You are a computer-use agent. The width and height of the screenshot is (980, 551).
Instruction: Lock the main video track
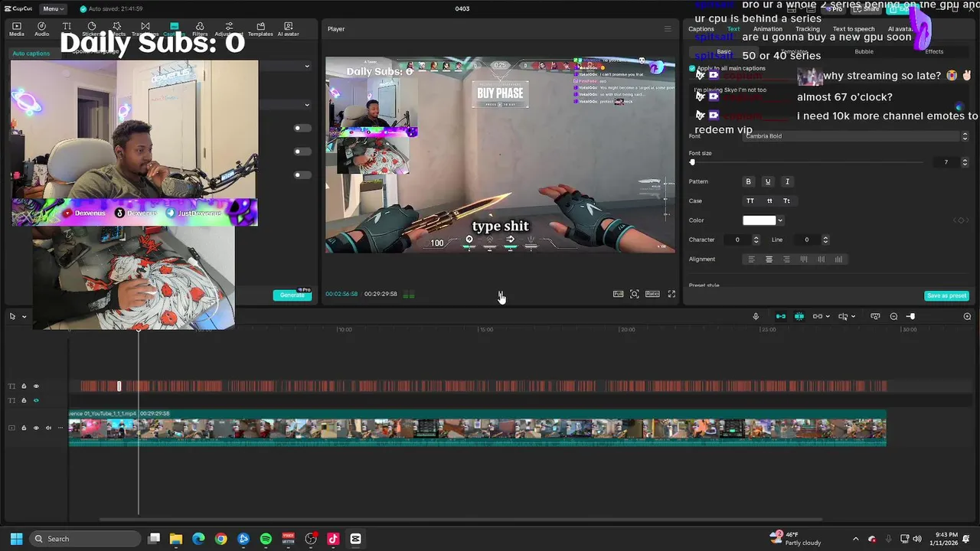pos(23,428)
